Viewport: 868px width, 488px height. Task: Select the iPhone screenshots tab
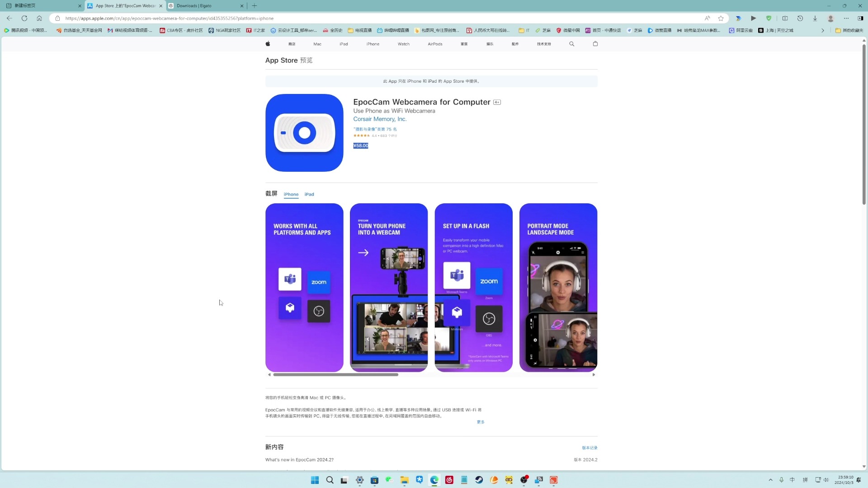click(x=291, y=194)
